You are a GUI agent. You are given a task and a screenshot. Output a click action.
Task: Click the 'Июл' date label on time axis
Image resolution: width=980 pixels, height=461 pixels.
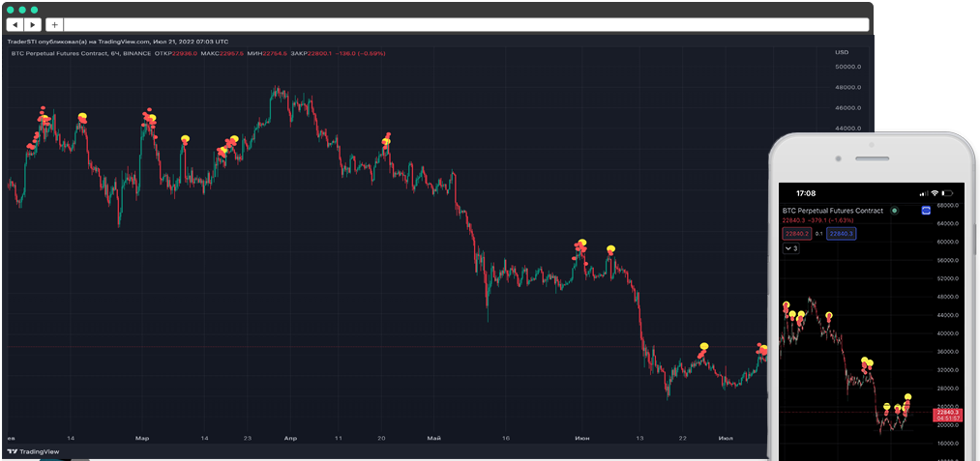[726, 439]
